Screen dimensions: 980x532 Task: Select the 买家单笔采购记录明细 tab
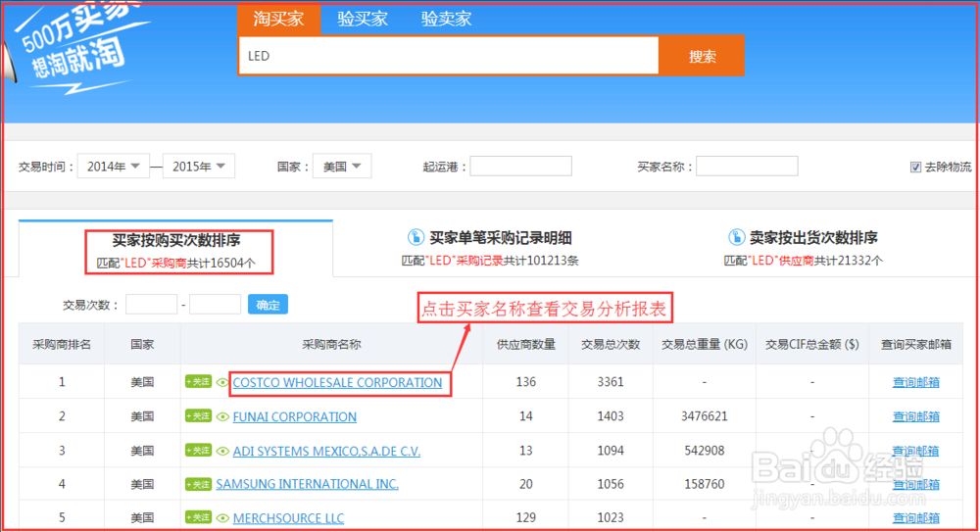coord(489,248)
